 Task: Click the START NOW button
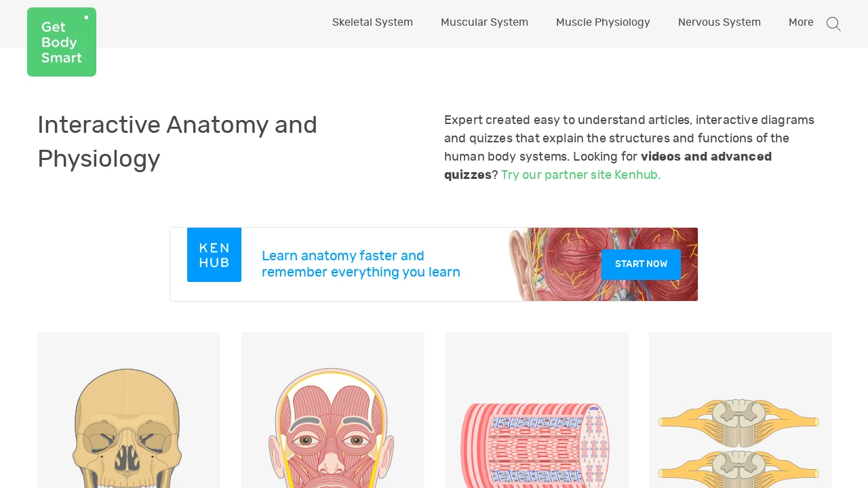[x=641, y=264]
